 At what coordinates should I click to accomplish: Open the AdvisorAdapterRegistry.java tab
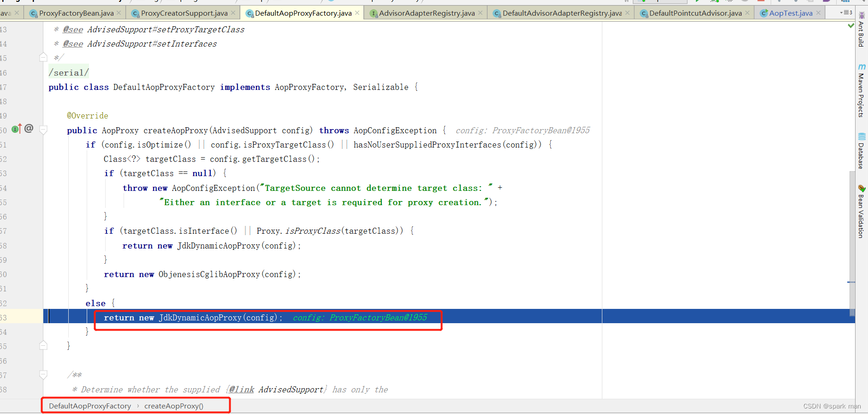[427, 13]
